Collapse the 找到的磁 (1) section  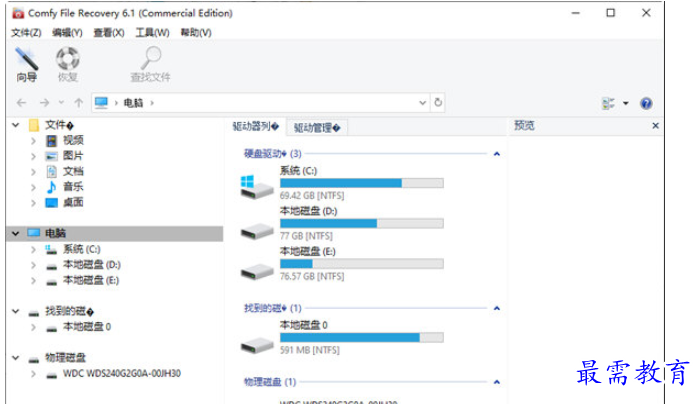click(x=497, y=308)
